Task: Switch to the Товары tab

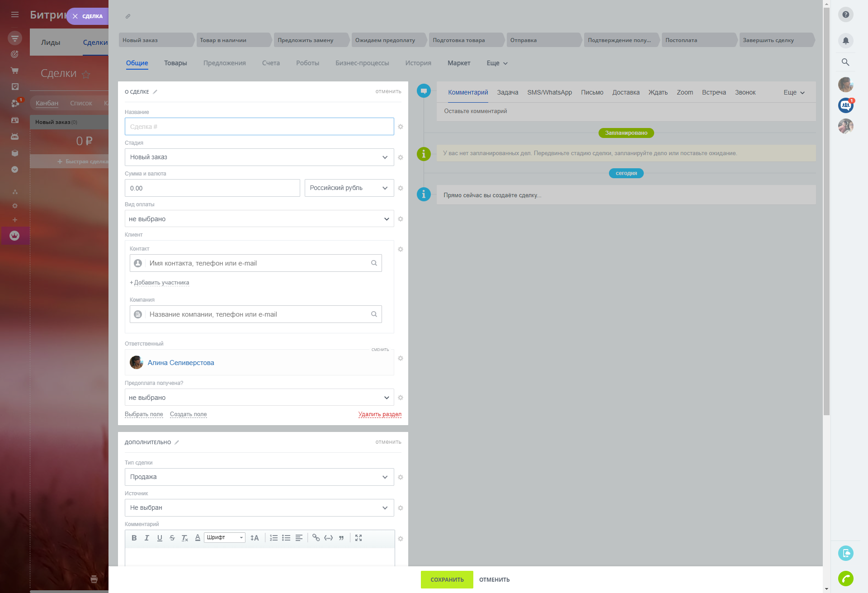Action: [x=175, y=63]
